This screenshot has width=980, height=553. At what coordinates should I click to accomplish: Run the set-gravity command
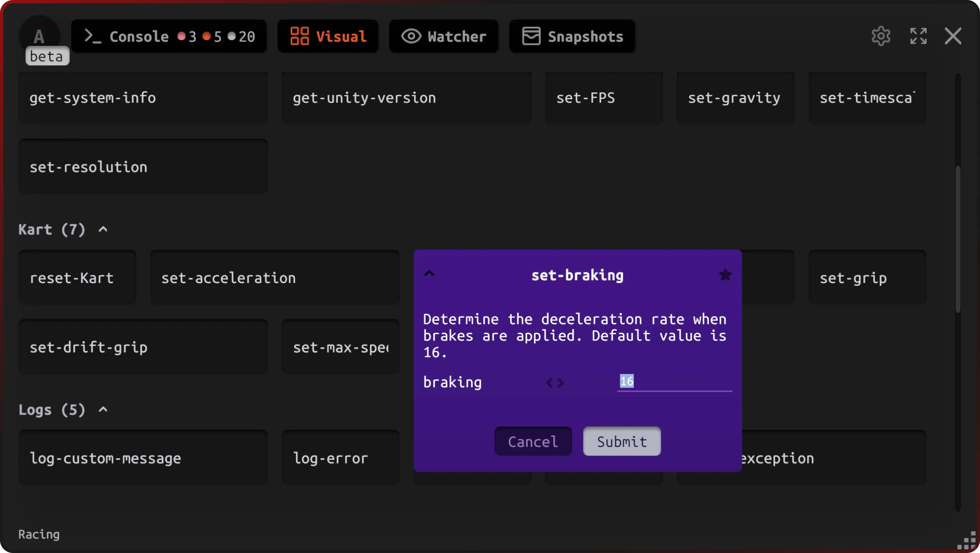click(x=735, y=98)
